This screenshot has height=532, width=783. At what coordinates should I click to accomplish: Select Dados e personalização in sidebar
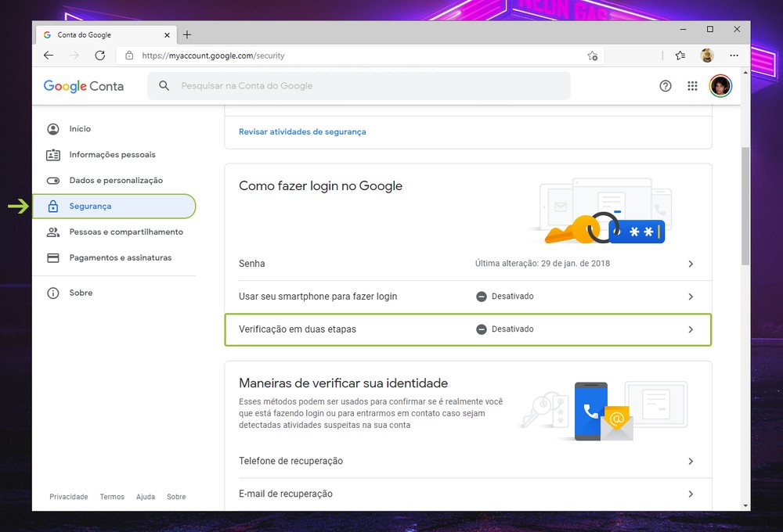coord(116,180)
